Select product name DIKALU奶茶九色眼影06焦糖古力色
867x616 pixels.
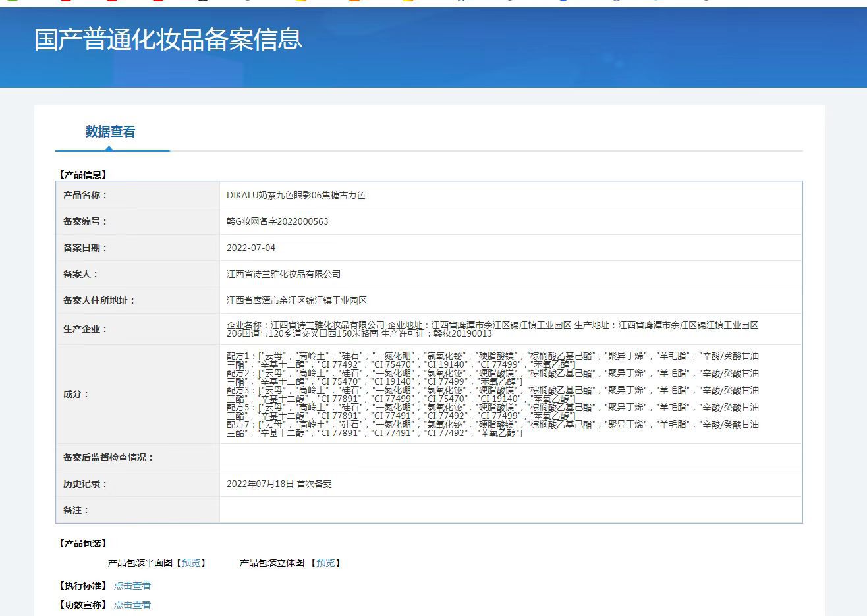coord(296,195)
